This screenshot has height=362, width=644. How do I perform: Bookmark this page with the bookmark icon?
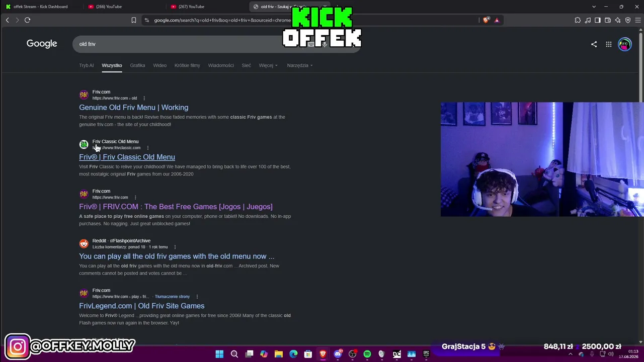pos(134,20)
